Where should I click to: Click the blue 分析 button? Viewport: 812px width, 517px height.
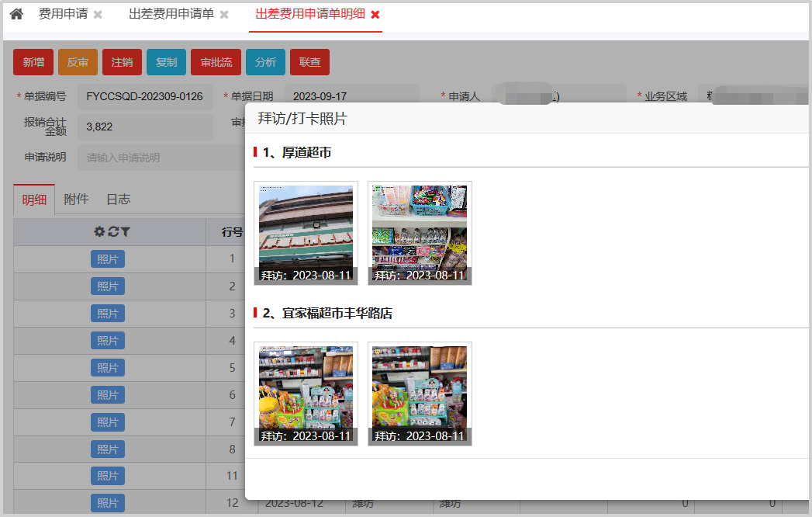[265, 62]
